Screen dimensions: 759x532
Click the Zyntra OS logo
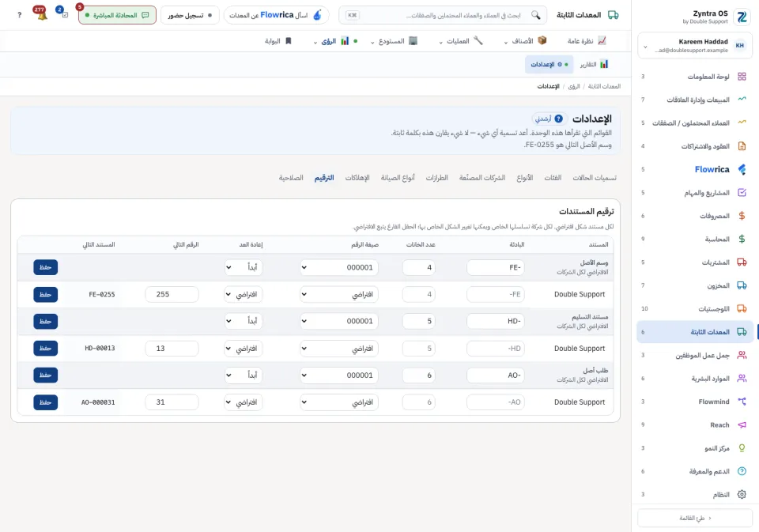pos(742,17)
